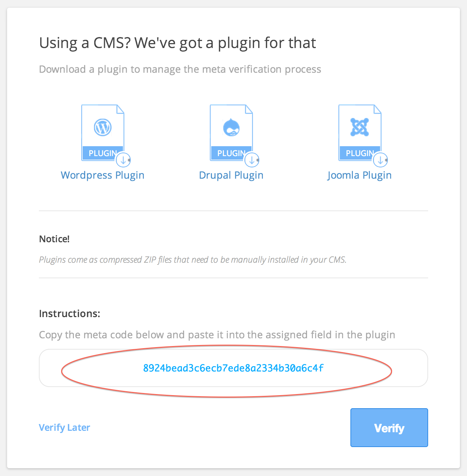Click the Drupal droplet logo icon
Image resolution: width=467 pixels, height=476 pixels.
[x=231, y=127]
